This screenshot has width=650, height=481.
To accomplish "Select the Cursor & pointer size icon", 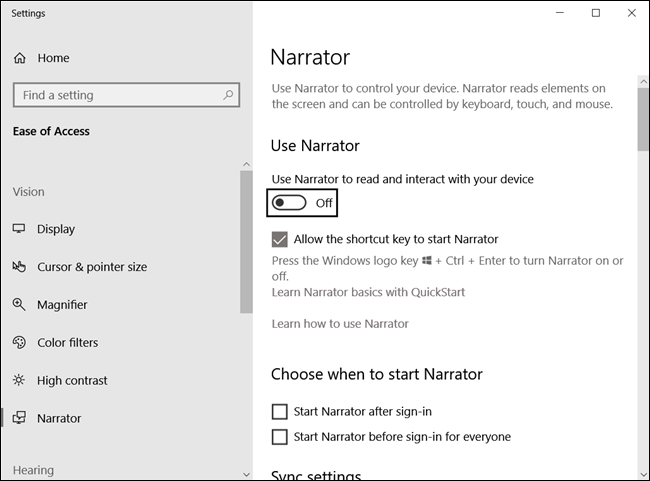I will [19, 267].
